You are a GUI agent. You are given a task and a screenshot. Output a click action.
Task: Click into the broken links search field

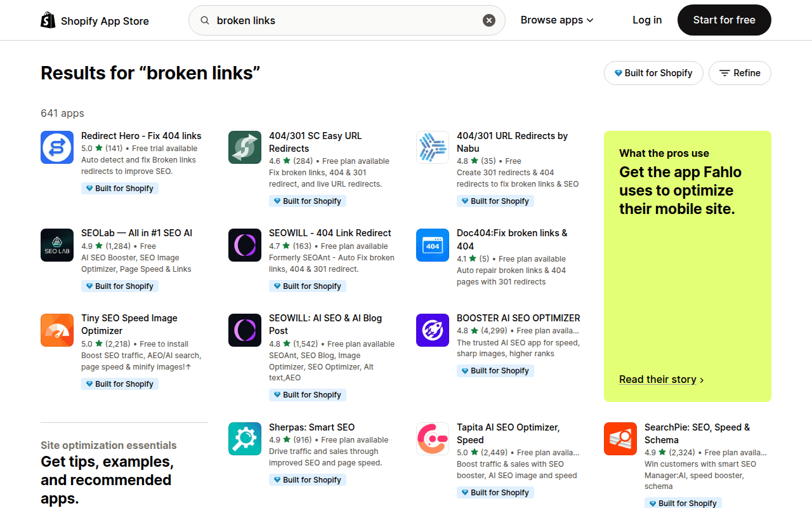tap(347, 20)
